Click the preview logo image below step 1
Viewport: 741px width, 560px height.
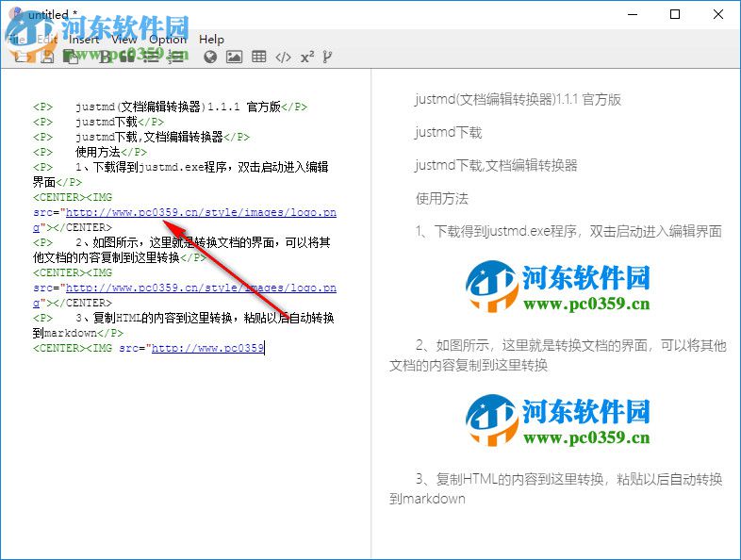pos(558,287)
